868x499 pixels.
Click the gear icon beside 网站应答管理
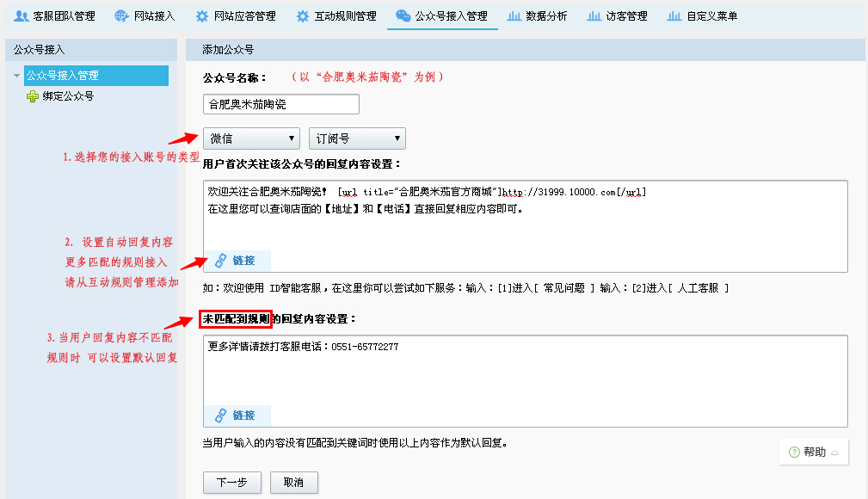coord(201,16)
